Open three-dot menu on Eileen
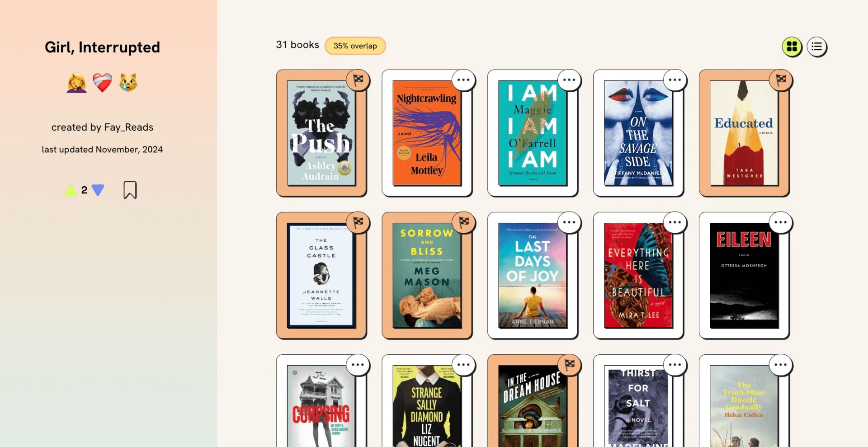Screen dimensions: 868x447 pyautogui.click(x=781, y=222)
